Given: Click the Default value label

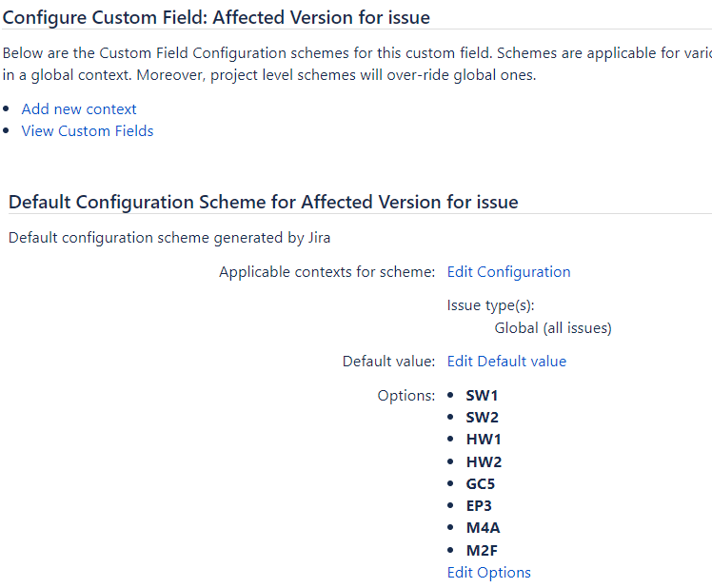Looking at the screenshot, I should click(x=388, y=362).
